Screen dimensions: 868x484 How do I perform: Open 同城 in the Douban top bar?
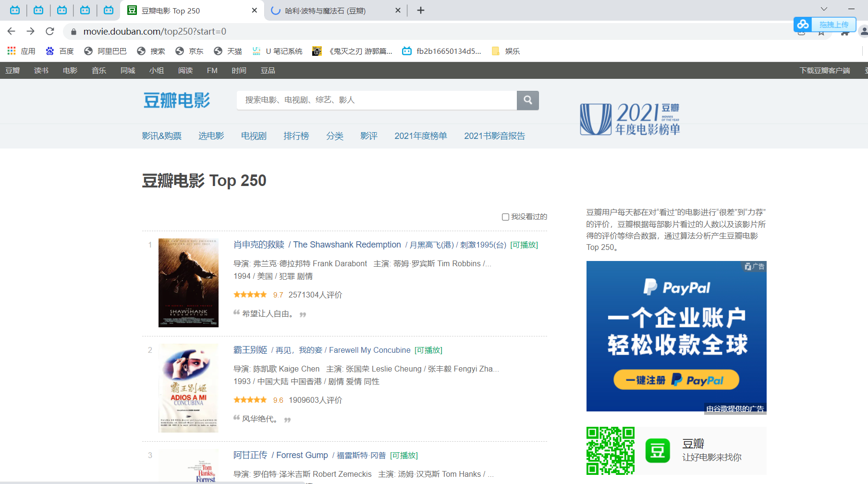pos(128,71)
